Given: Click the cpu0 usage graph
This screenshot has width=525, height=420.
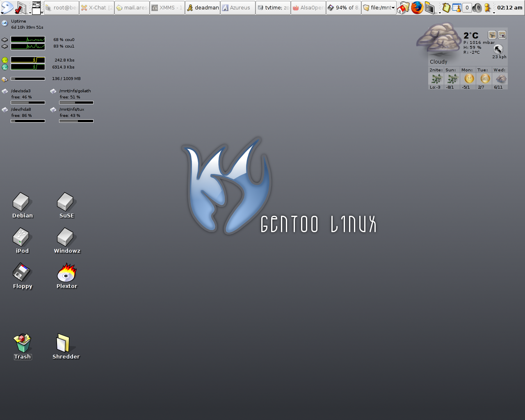Looking at the screenshot, I should click(x=28, y=40).
